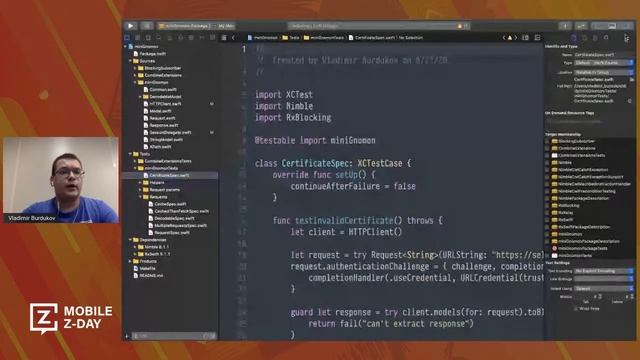640x360 pixels.
Task: Show the History inspector tab
Action: [x=584, y=38]
